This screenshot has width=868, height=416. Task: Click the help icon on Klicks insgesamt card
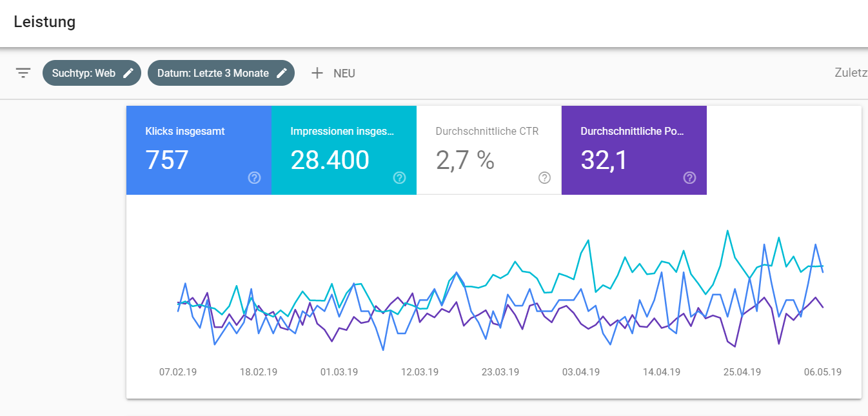click(x=254, y=178)
